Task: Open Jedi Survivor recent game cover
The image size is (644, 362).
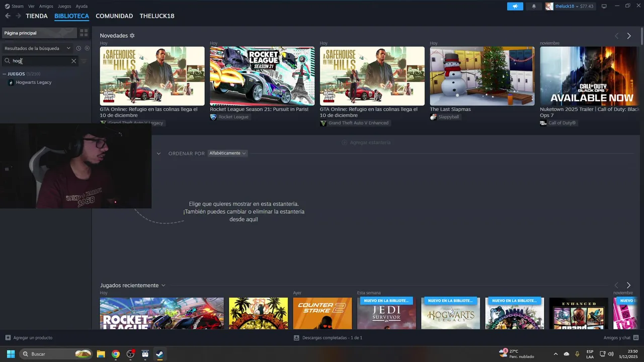Action: tap(386, 313)
